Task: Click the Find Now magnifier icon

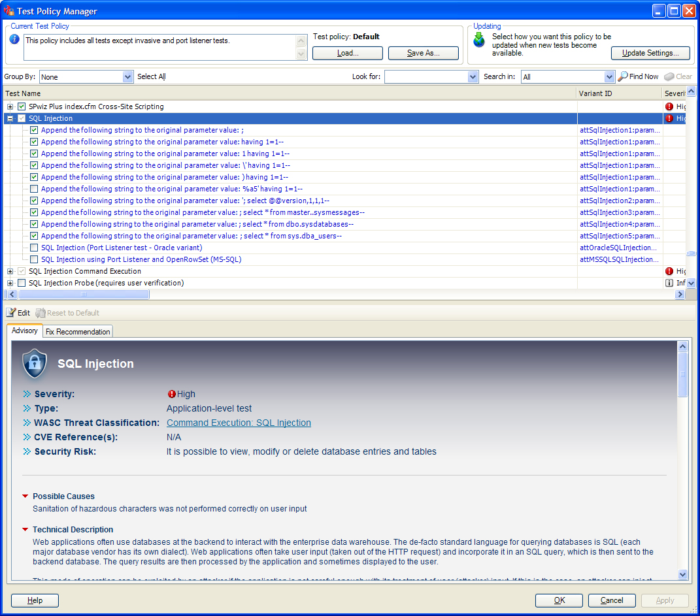Action: tap(623, 76)
